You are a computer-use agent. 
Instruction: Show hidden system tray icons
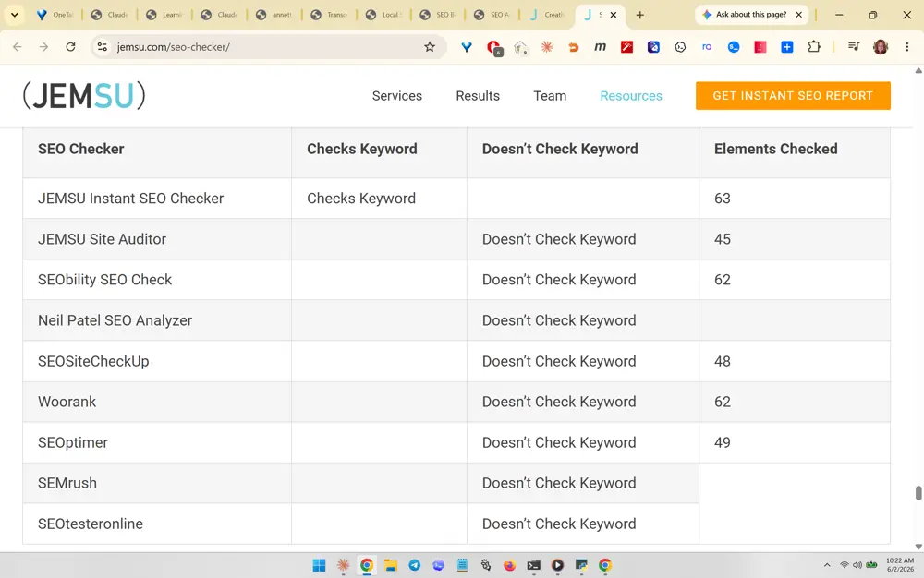click(827, 565)
